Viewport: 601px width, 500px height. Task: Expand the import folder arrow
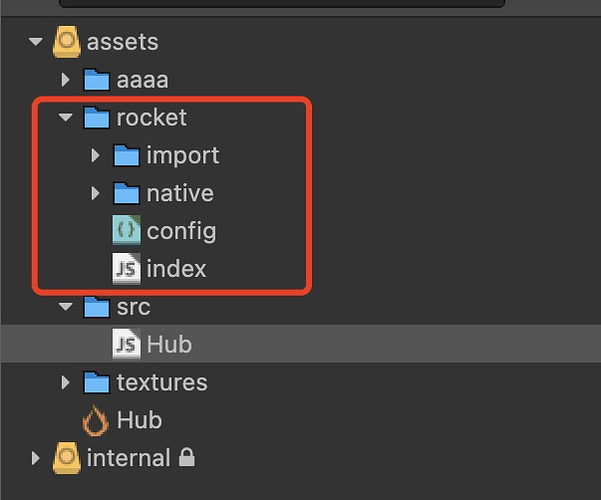pyautogui.click(x=96, y=156)
